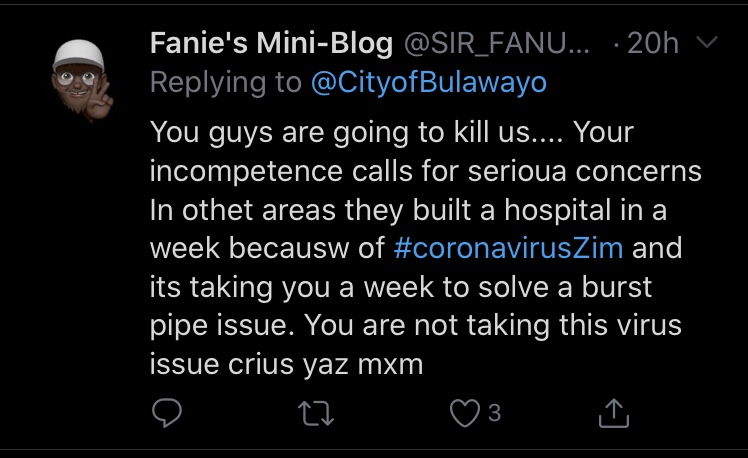Click the like count number 3
The image size is (748, 458).
493,411
